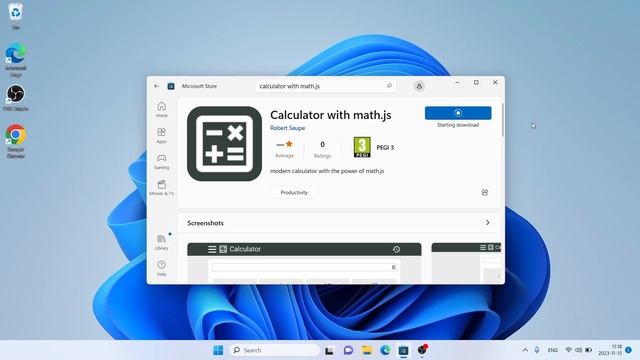The height and width of the screenshot is (360, 640).
Task: Expand Screenshots section with chevron
Action: tap(488, 223)
